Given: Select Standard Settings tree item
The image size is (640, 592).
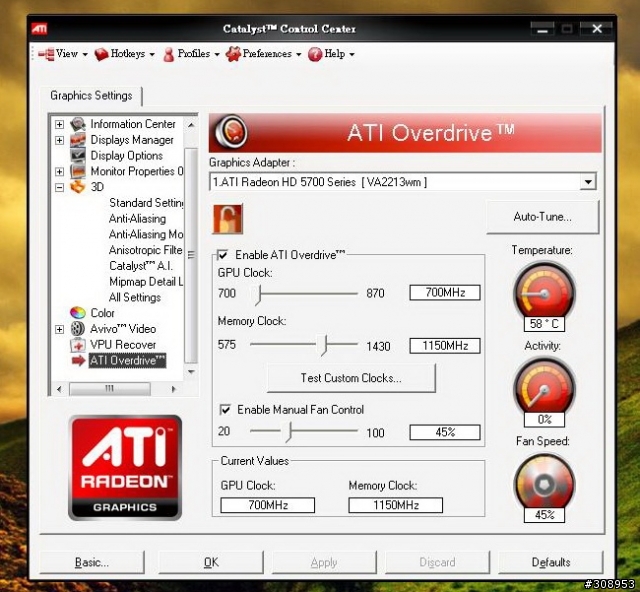Looking at the screenshot, I should 146,203.
